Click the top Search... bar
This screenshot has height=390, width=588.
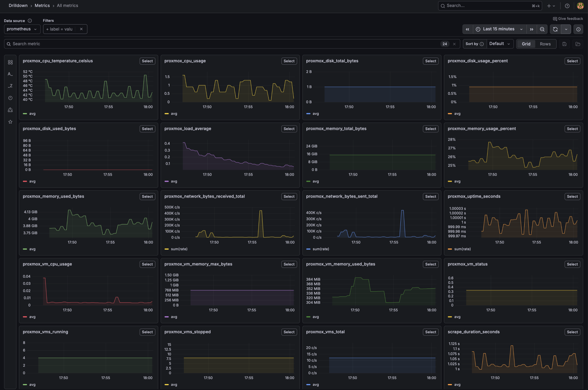(x=490, y=6)
